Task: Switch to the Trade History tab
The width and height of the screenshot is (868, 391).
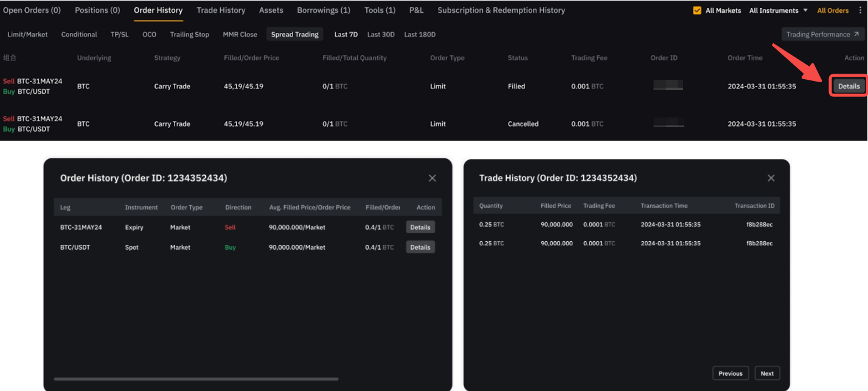Action: [x=221, y=10]
